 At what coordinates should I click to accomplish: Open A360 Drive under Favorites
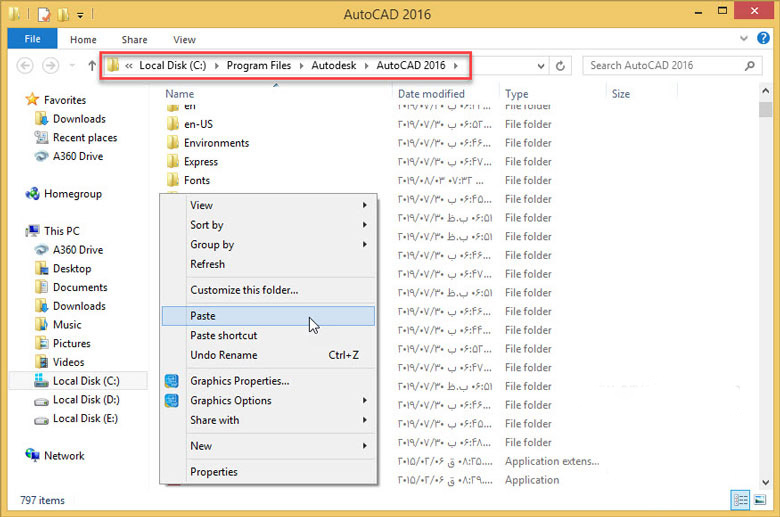coord(69,156)
